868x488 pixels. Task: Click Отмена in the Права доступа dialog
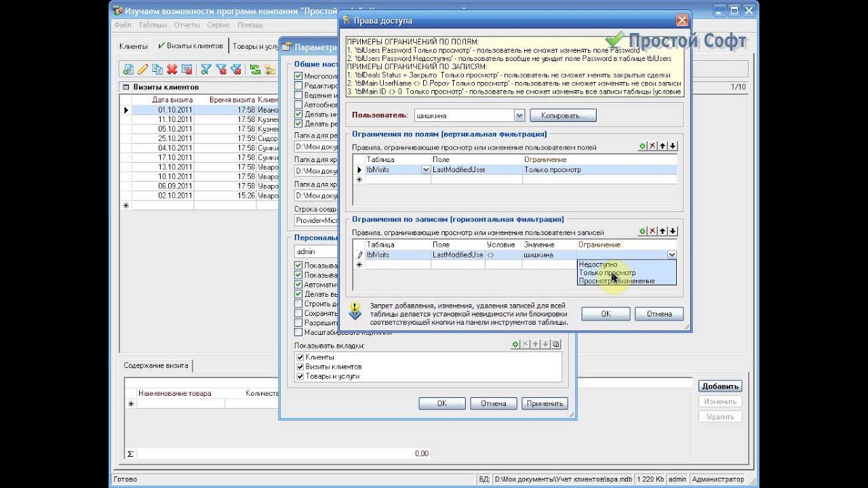click(x=659, y=314)
